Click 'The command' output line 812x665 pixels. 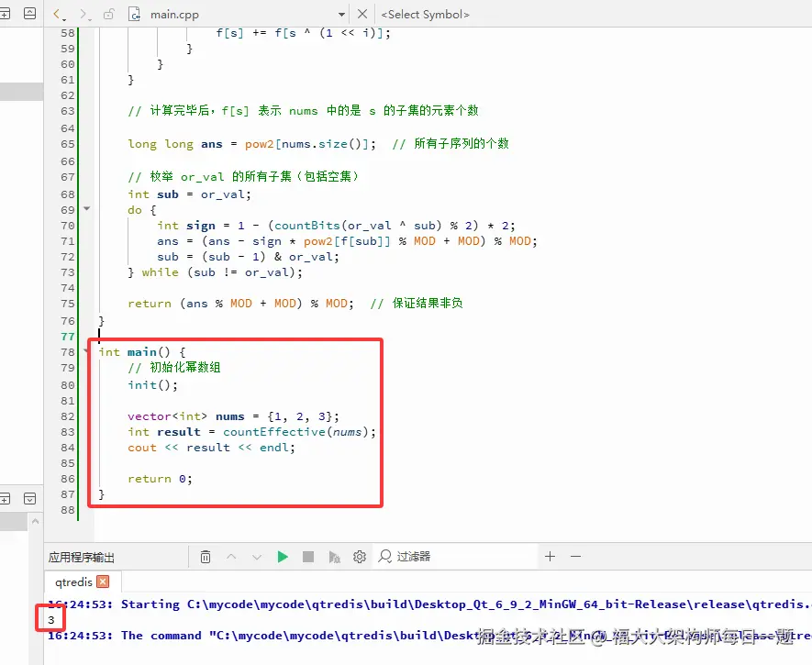click(x=429, y=636)
